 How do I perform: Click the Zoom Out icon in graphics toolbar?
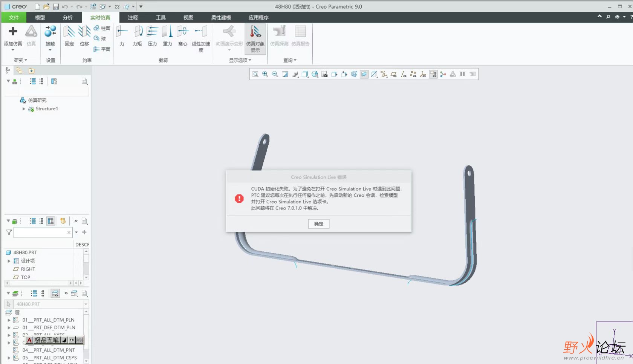point(275,74)
